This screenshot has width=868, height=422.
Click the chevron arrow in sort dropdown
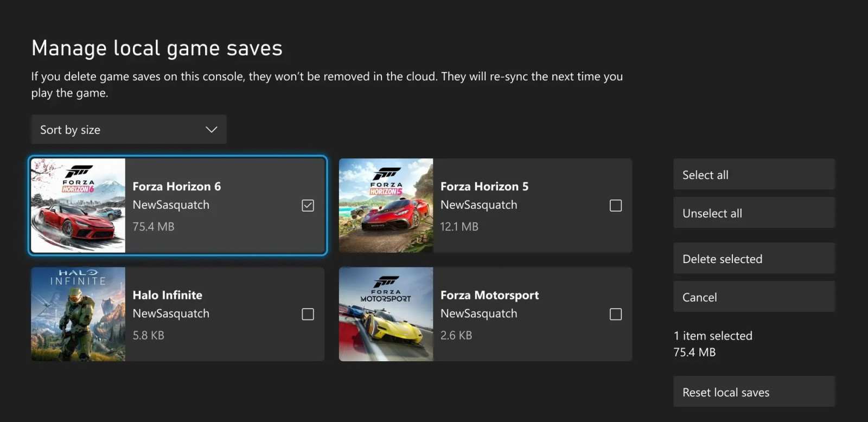(x=212, y=130)
